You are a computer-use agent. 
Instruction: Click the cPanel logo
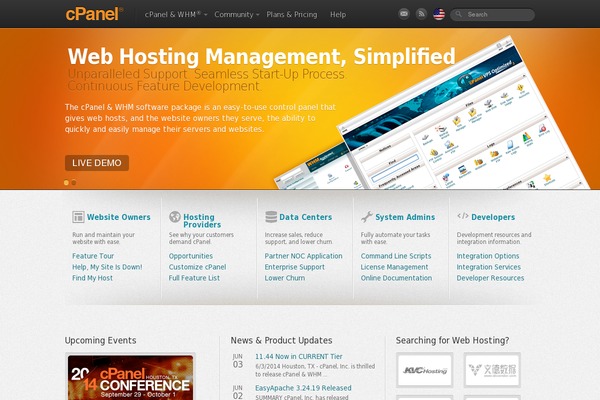[x=94, y=14]
